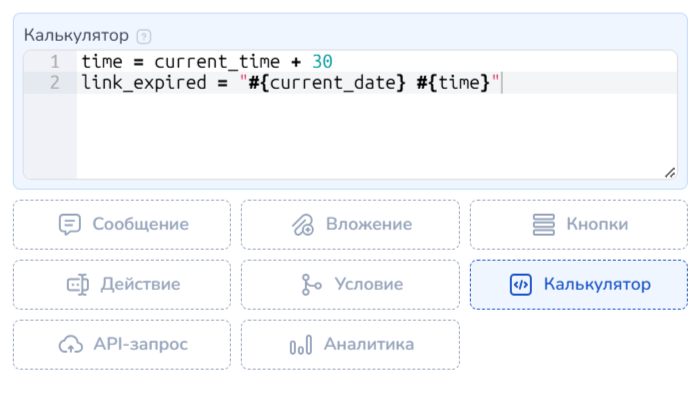Add an Условие block

[x=350, y=285]
